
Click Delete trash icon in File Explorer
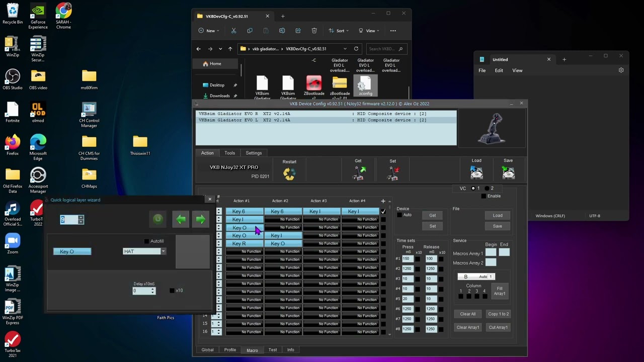(314, 31)
